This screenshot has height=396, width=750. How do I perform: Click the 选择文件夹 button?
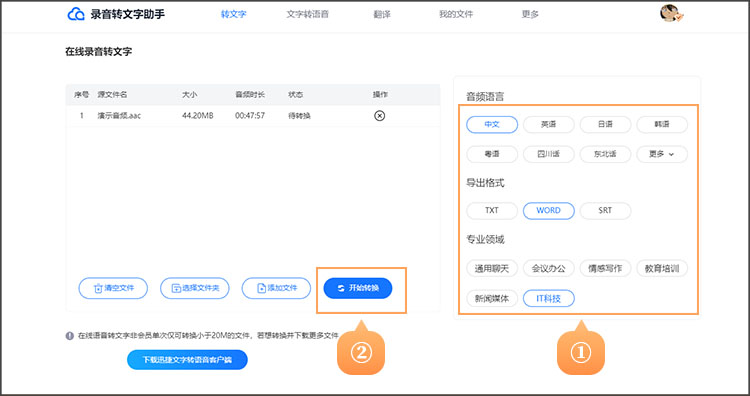click(195, 288)
